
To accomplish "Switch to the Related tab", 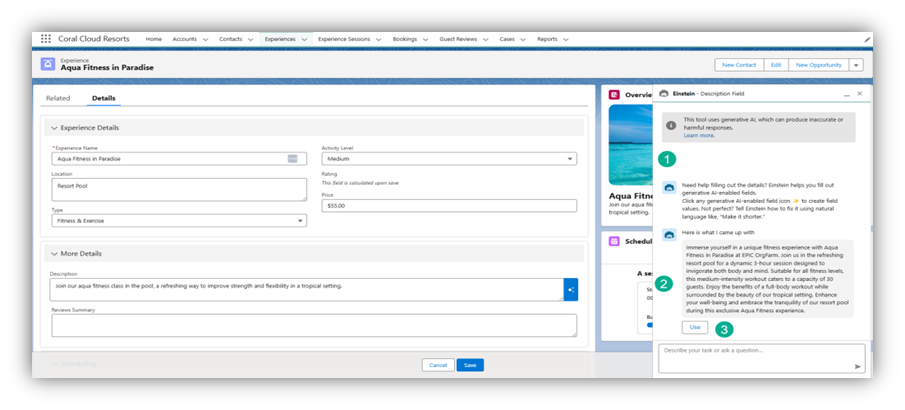I will click(58, 98).
